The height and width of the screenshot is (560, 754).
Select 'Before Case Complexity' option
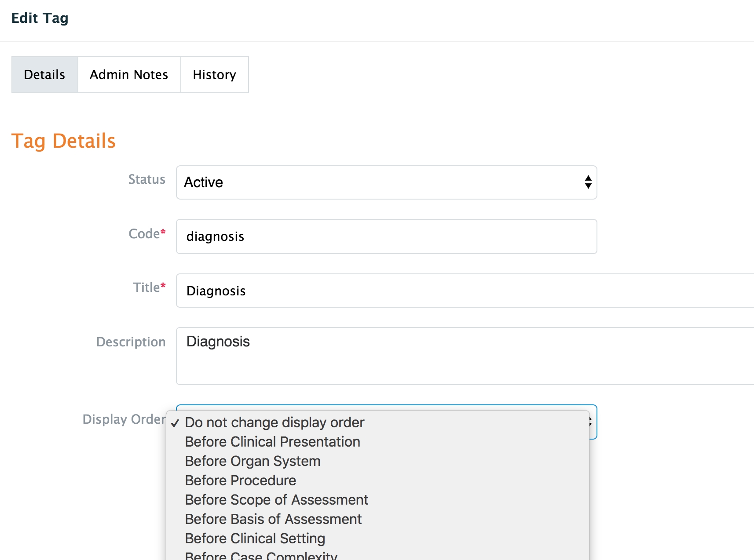click(x=261, y=556)
